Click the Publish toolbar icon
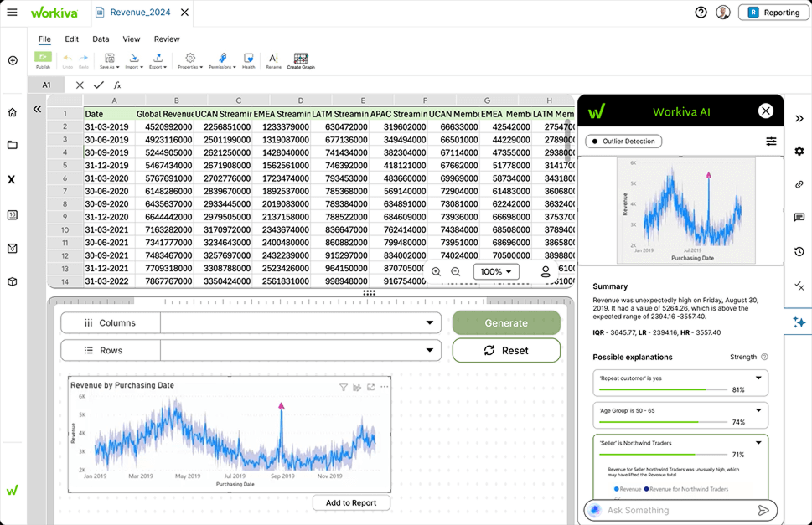 43,60
